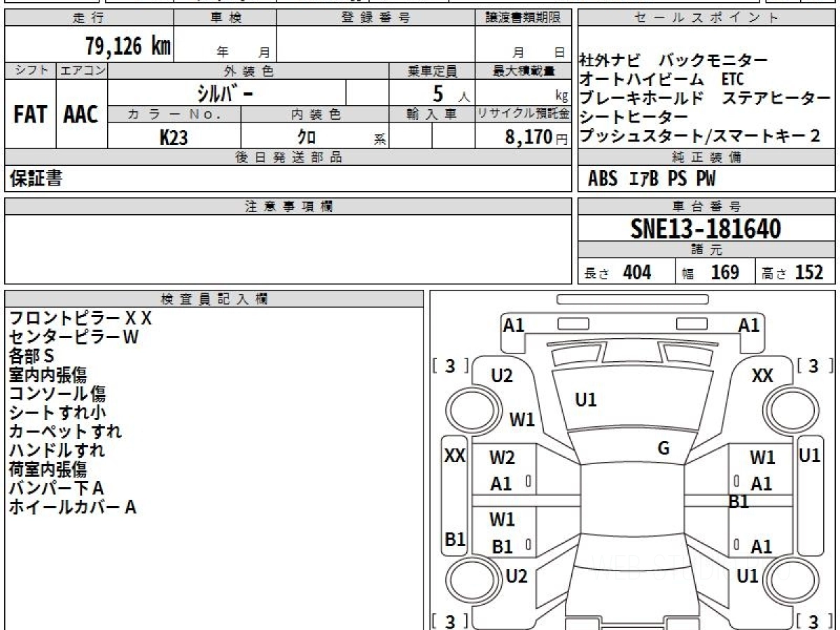Click the セールスポイント section header

[706, 18]
